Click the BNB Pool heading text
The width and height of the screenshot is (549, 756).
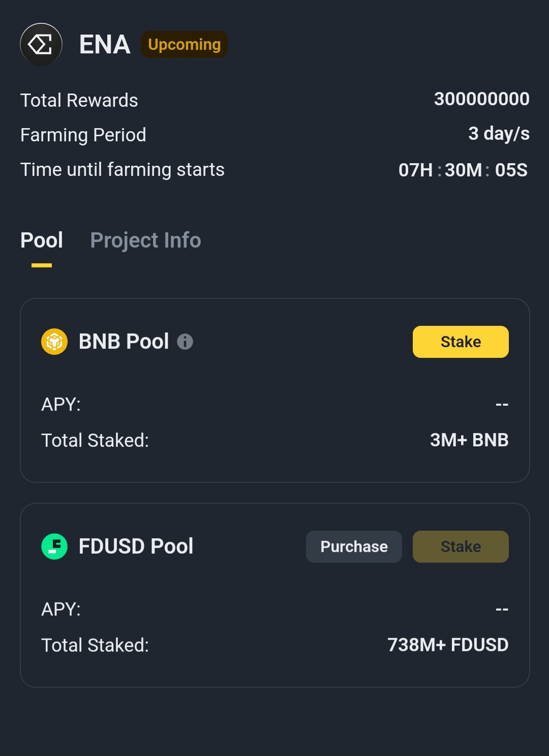point(124,342)
